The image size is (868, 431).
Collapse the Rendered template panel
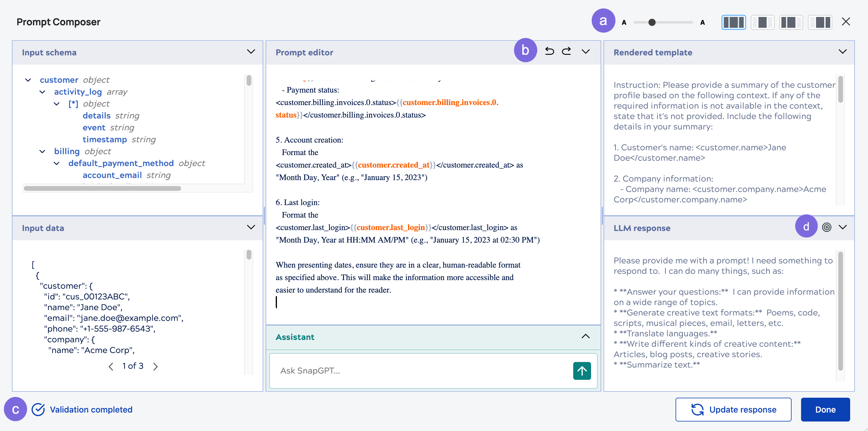tap(843, 51)
